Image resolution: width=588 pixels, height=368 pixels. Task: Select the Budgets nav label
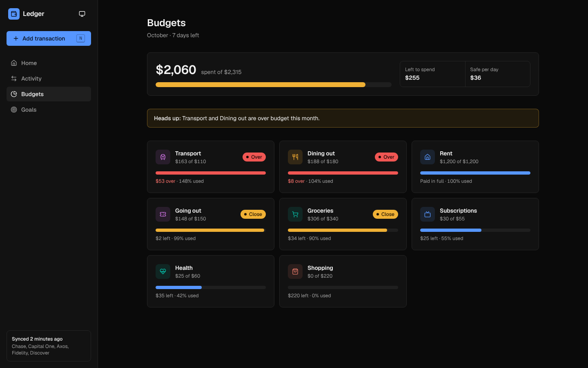tap(32, 94)
